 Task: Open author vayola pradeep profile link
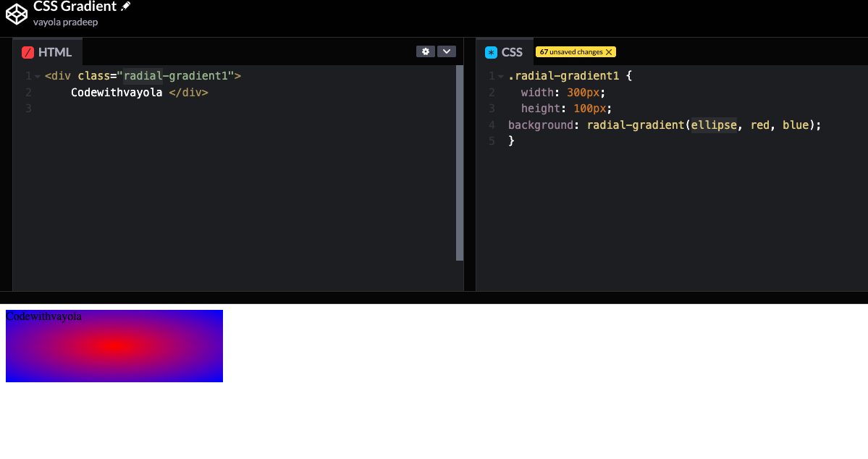coord(65,22)
